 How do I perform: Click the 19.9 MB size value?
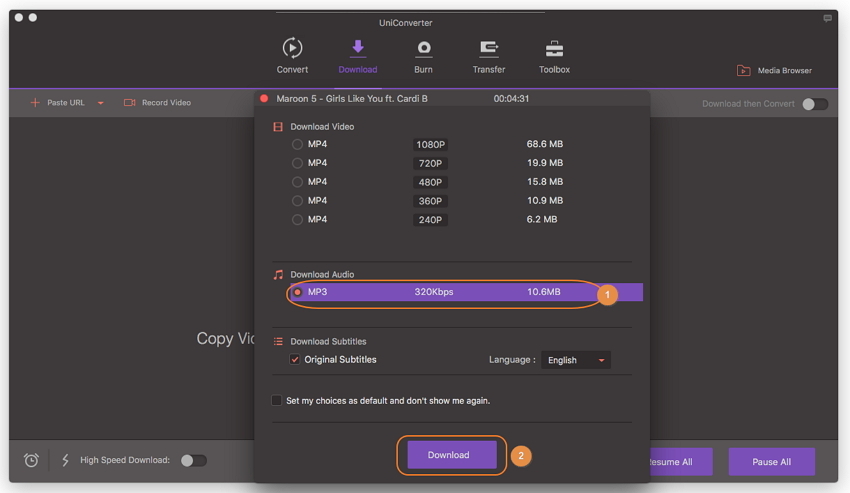click(545, 163)
